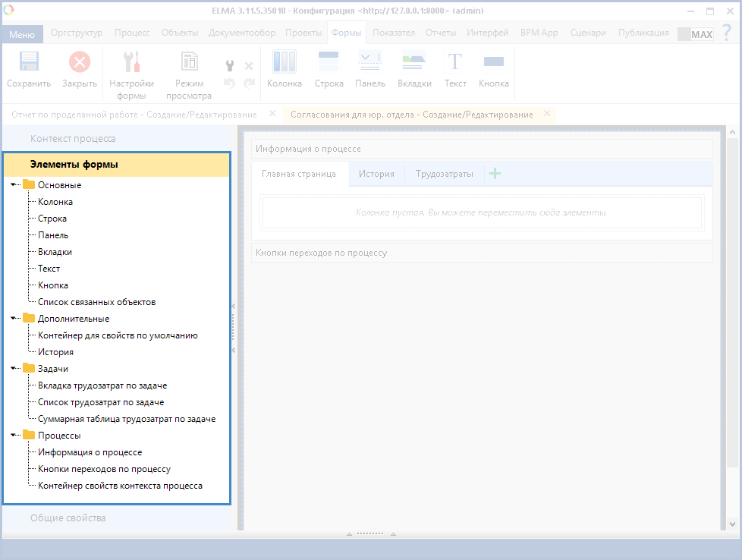Insert a Column (Колонка) element
Image resolution: width=742 pixels, height=560 pixels.
click(284, 62)
